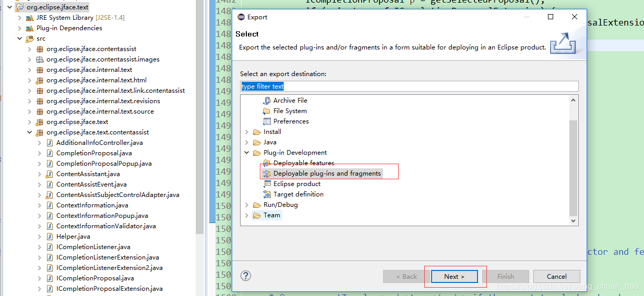
Task: Click the Run/Debug folder icon
Action: (x=257, y=205)
